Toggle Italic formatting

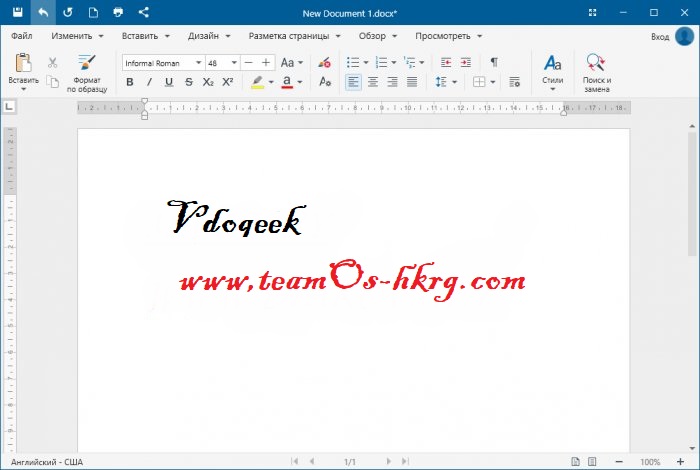[x=149, y=82]
